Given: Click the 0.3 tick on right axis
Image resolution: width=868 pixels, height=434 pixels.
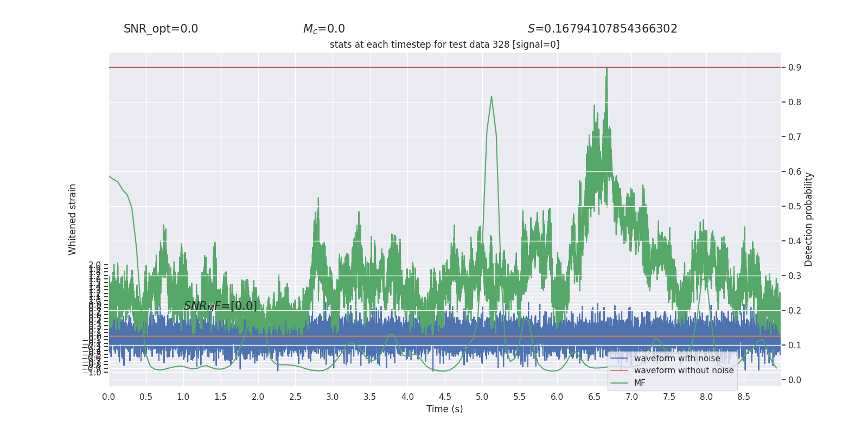Looking at the screenshot, I should coord(795,276).
